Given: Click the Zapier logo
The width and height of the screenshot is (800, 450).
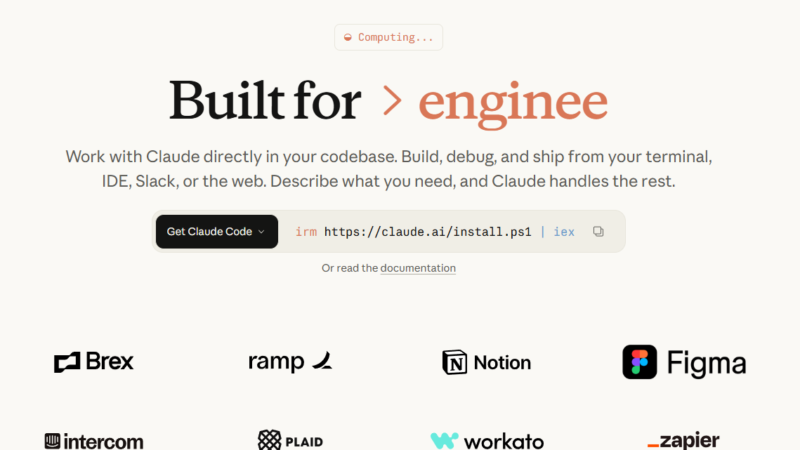Looking at the screenshot, I should (x=683, y=441).
